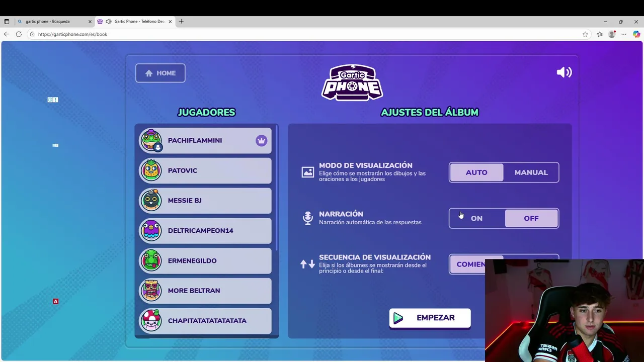Click the tab audio speaker indicator

[x=108, y=22]
